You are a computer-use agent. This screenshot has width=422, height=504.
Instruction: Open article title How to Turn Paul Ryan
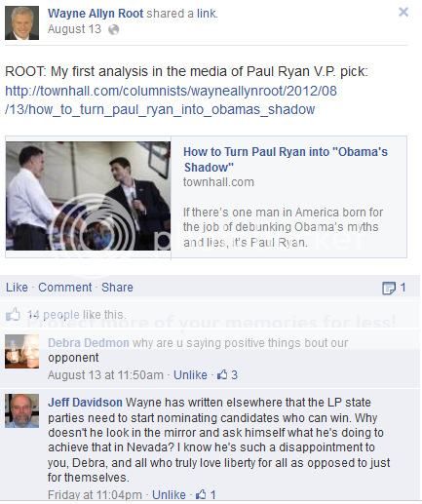[286, 159]
